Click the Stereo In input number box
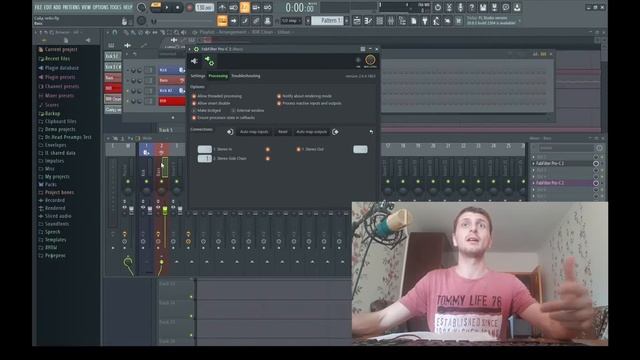This screenshot has height=360, width=640. pyautogui.click(x=204, y=149)
